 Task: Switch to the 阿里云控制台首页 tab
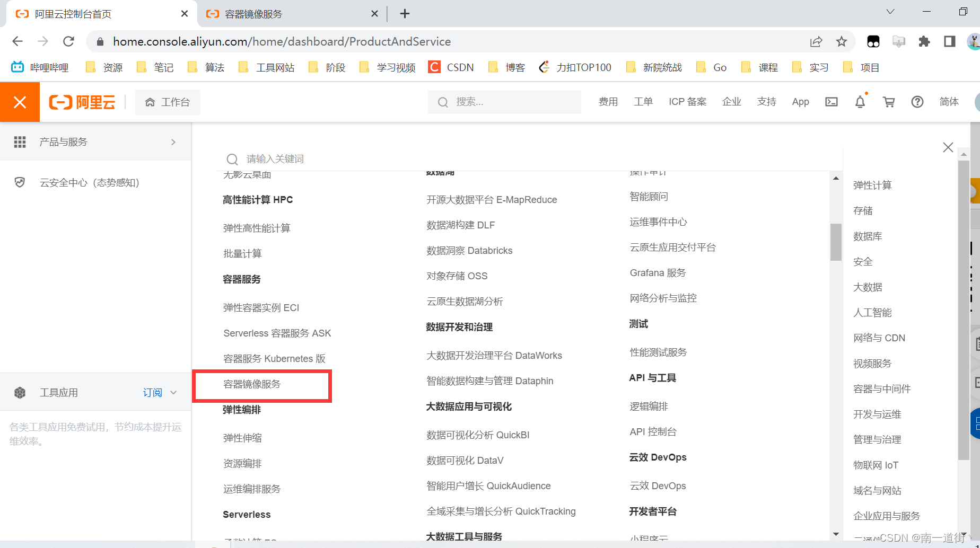[102, 14]
